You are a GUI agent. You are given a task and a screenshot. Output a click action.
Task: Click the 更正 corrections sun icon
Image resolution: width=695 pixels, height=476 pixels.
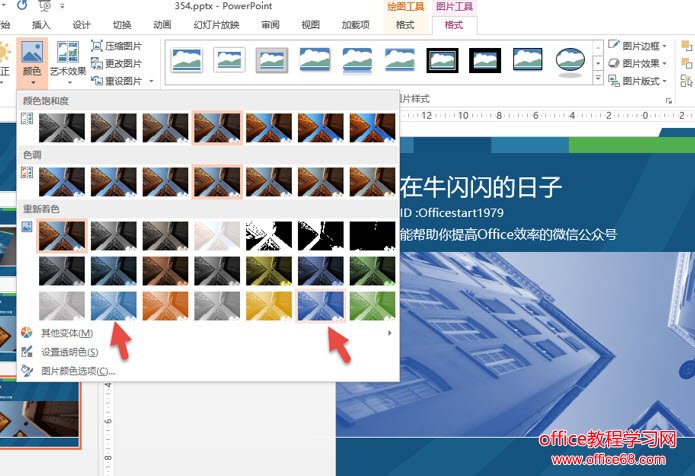[x=4, y=52]
